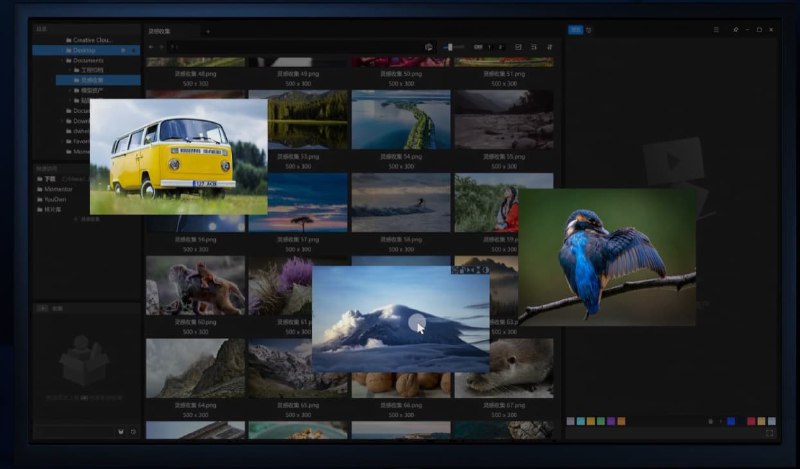Click the mini toolbar above the floating mountain image
The width and height of the screenshot is (800, 469).
click(470, 270)
